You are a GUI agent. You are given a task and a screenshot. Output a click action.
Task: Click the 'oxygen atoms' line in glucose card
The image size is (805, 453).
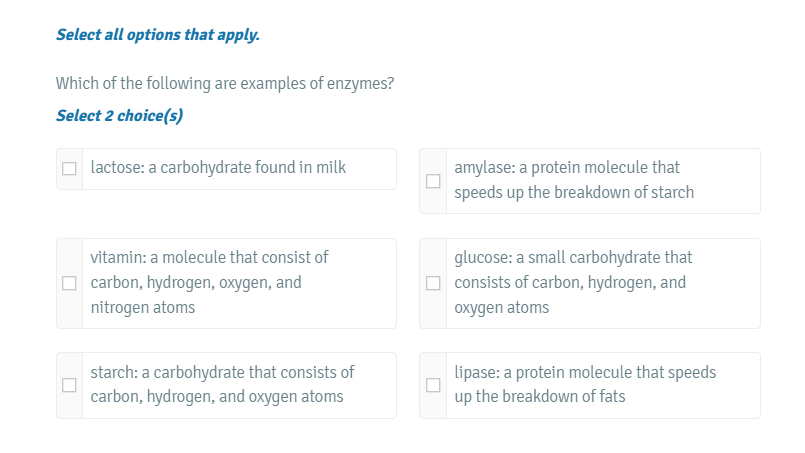point(502,308)
